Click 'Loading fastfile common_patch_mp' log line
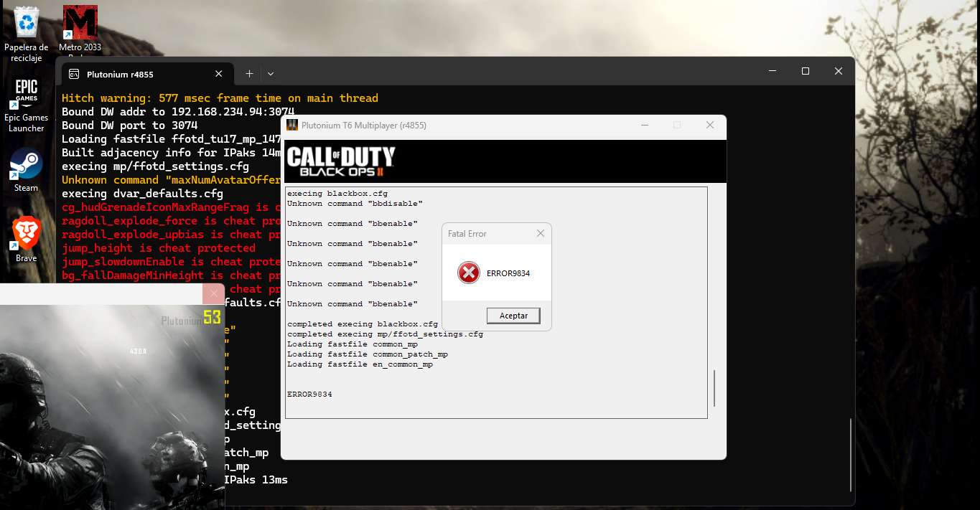Image resolution: width=980 pixels, height=510 pixels. 368,354
